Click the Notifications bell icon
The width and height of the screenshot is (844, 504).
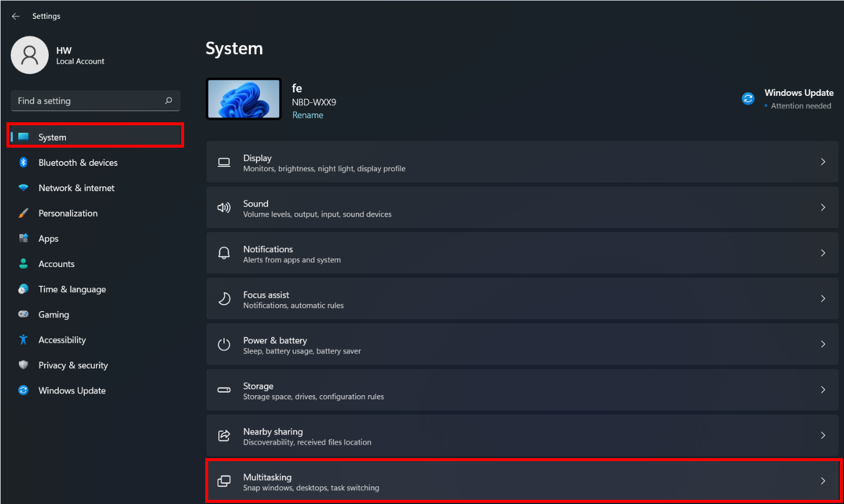coord(224,253)
